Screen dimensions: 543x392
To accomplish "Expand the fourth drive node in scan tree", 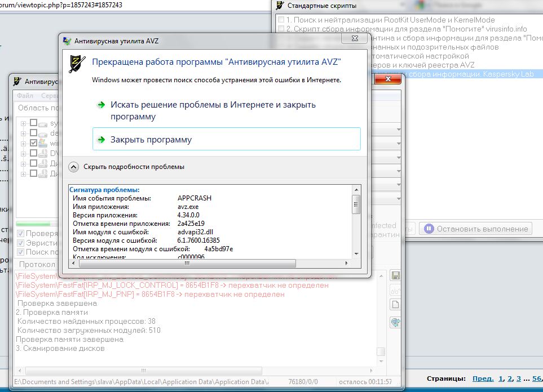I will 23,154.
